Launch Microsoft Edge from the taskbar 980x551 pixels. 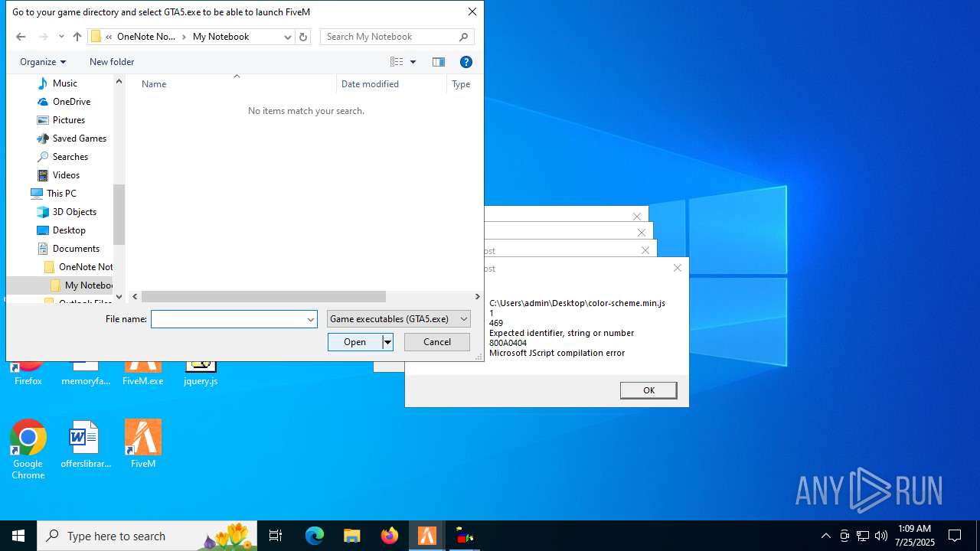click(315, 536)
